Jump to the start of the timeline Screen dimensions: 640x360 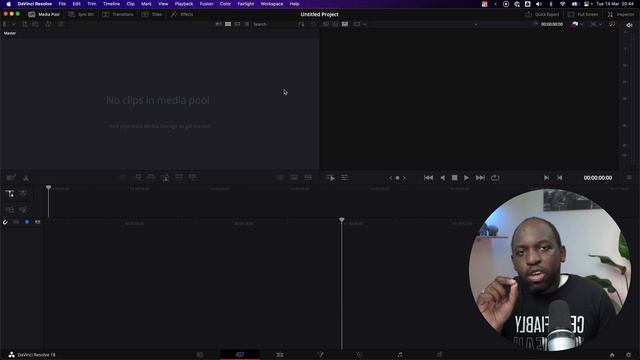click(x=428, y=178)
